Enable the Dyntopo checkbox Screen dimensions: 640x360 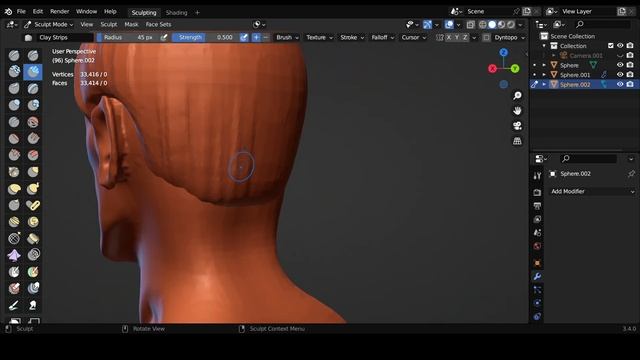[x=486, y=37]
